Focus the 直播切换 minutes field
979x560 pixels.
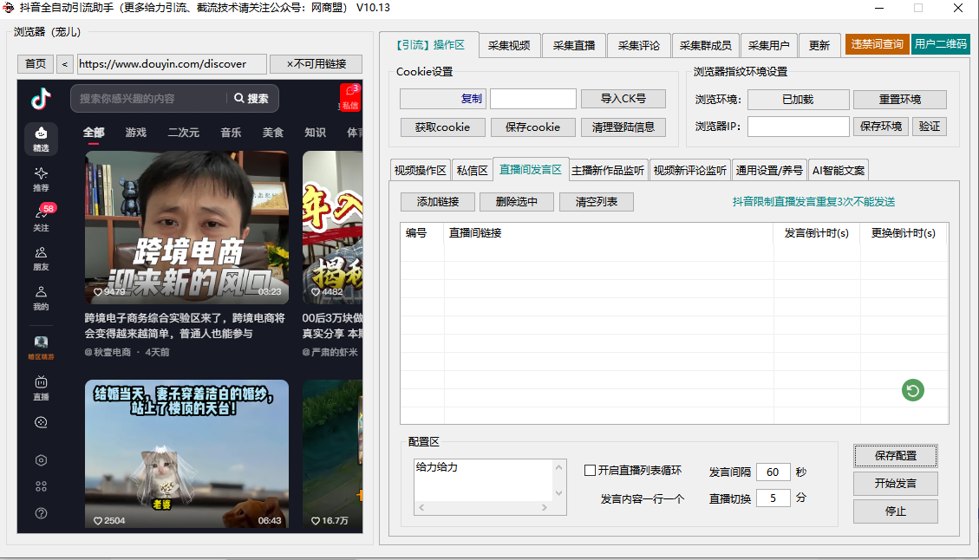(x=773, y=498)
